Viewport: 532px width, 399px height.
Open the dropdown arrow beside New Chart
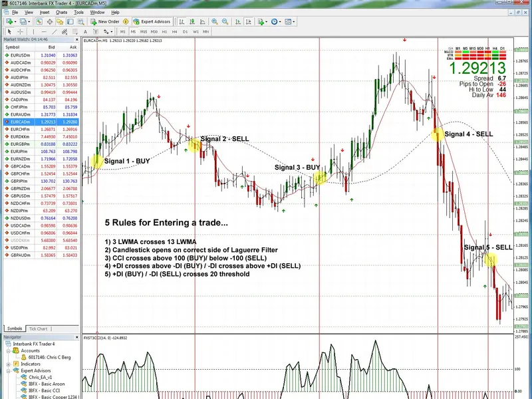[x=15, y=22]
